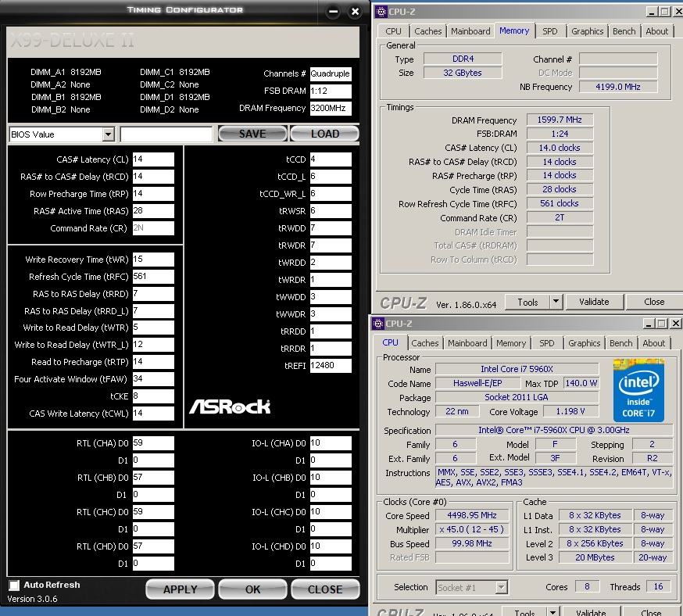Open Memory tab in bottom CPU-Z window
Viewport: 683px width, 616px height.
pos(511,343)
